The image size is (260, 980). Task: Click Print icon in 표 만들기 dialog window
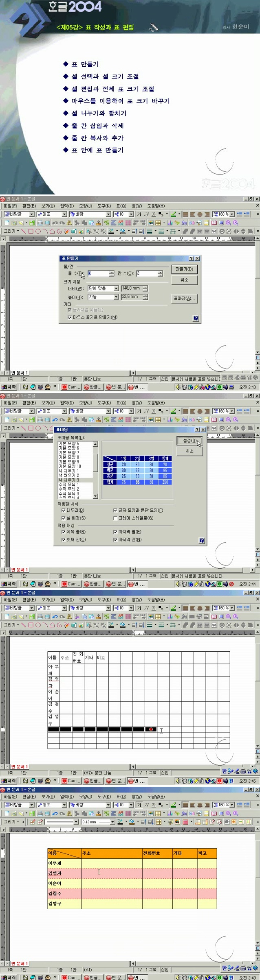[x=40, y=223]
